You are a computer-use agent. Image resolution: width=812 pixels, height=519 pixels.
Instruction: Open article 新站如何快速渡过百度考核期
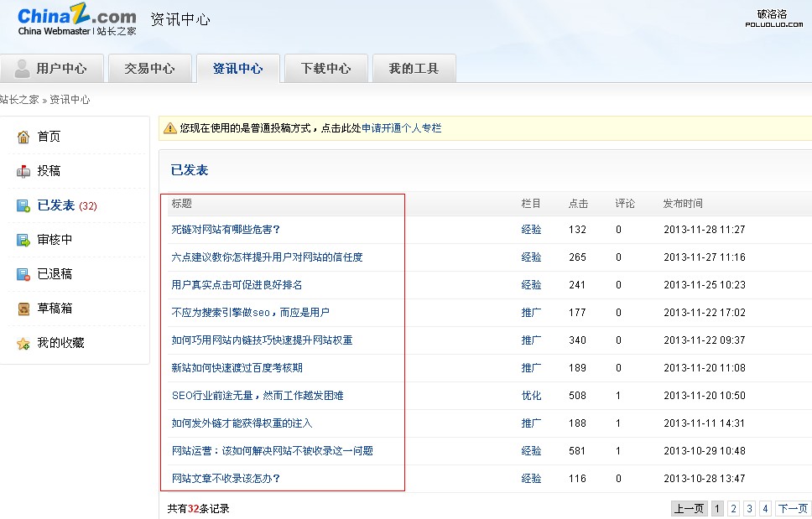tap(237, 368)
